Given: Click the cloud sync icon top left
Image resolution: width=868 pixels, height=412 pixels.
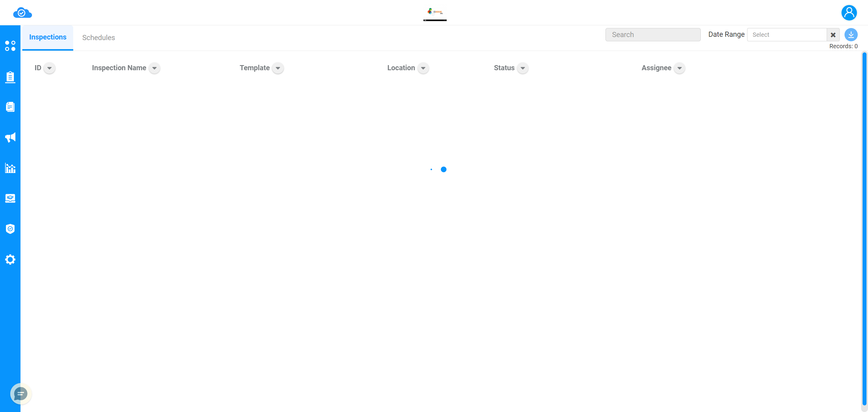Looking at the screenshot, I should [x=22, y=12].
